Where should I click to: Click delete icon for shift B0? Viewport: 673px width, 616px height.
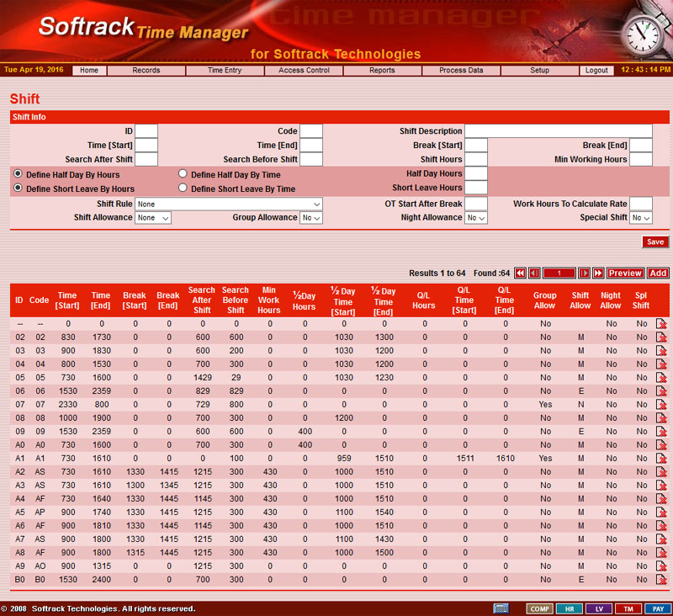point(661,580)
